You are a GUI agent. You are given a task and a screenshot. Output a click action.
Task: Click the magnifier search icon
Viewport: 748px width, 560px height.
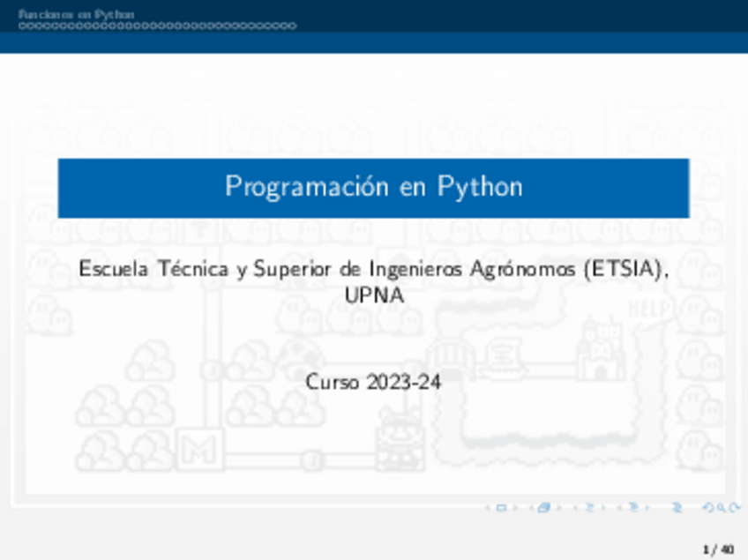[x=721, y=508]
